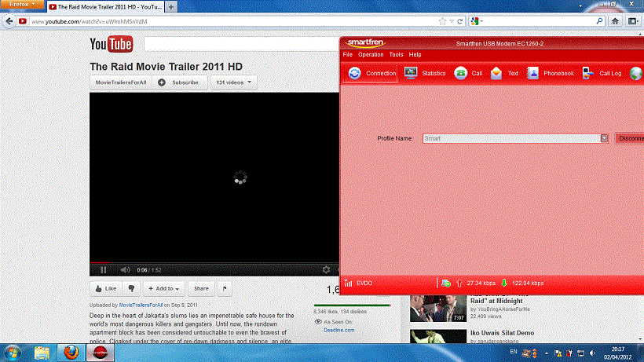This screenshot has width=644, height=362.
Task: Open a new Firefox tab
Action: pos(171,7)
